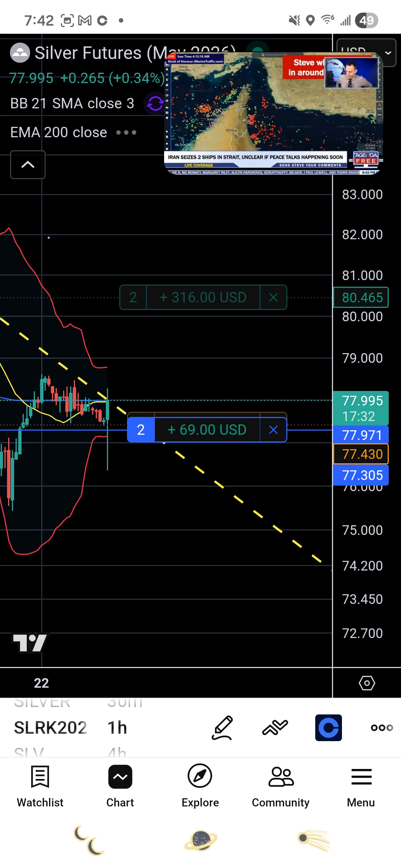Screen dimensions: 401x868
Task: Switch to the Chart tab
Action: pos(120,786)
